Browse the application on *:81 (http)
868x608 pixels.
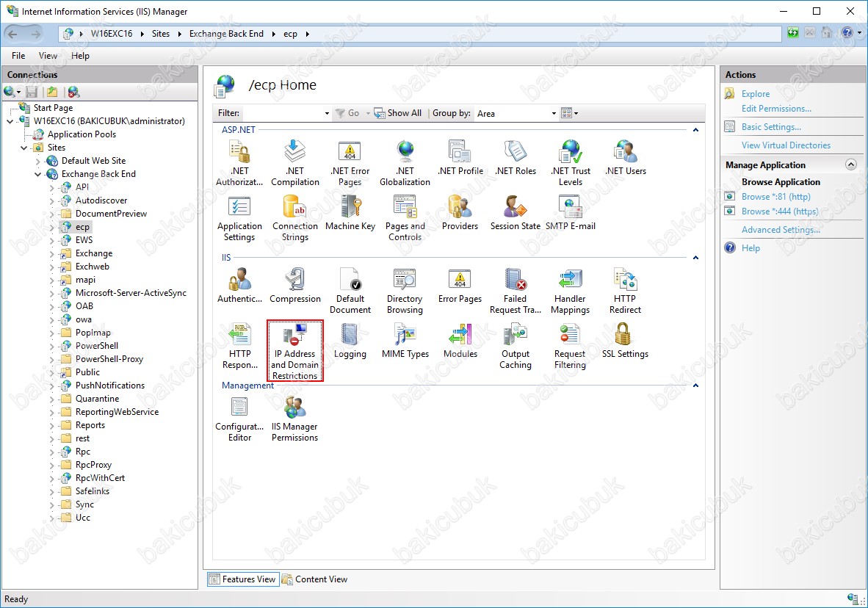[x=776, y=197]
